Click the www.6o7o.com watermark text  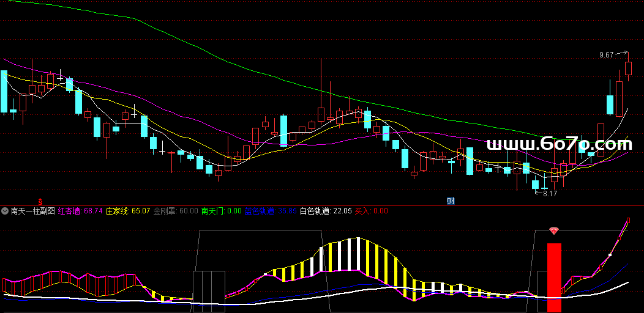[560, 144]
